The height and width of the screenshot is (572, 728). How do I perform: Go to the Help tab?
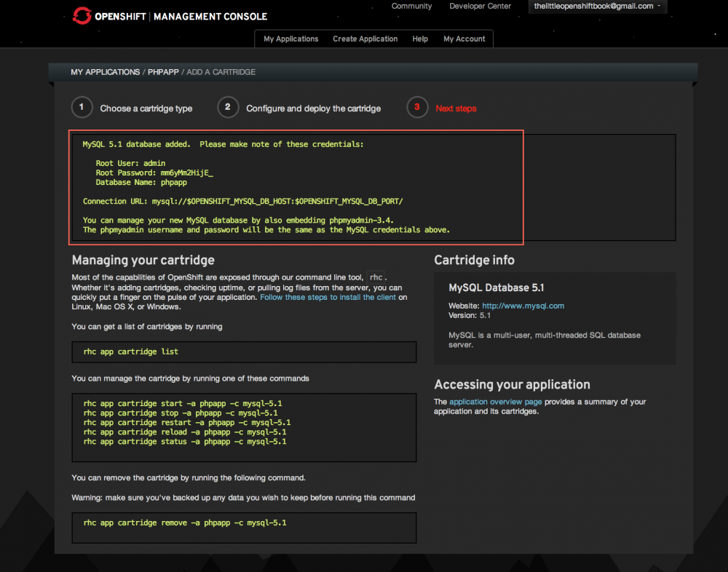[420, 39]
